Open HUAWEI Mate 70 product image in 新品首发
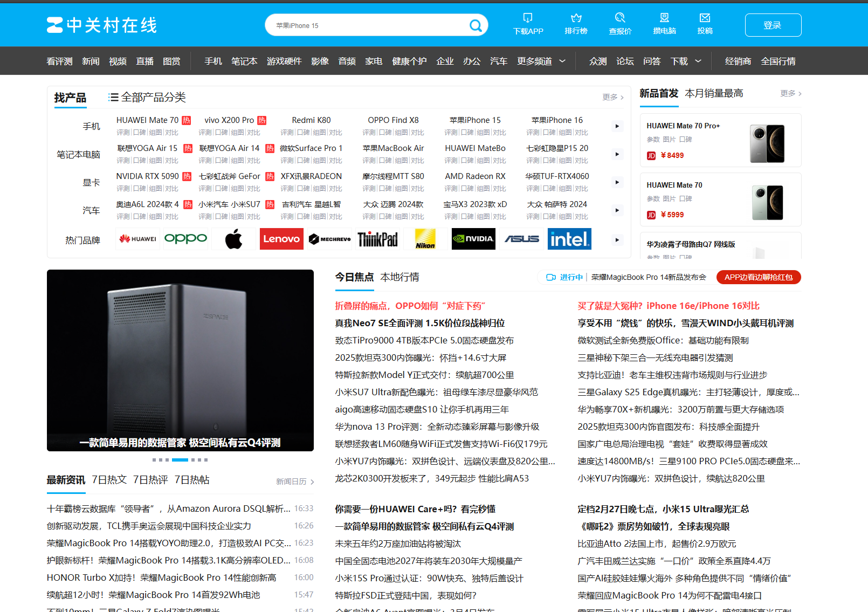 [x=767, y=203]
